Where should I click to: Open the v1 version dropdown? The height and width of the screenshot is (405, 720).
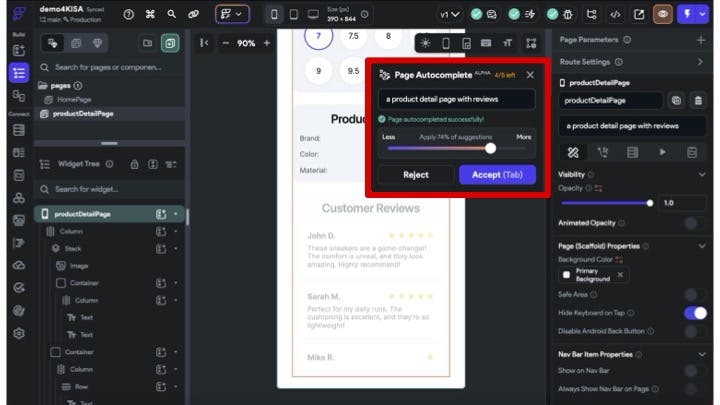click(450, 15)
